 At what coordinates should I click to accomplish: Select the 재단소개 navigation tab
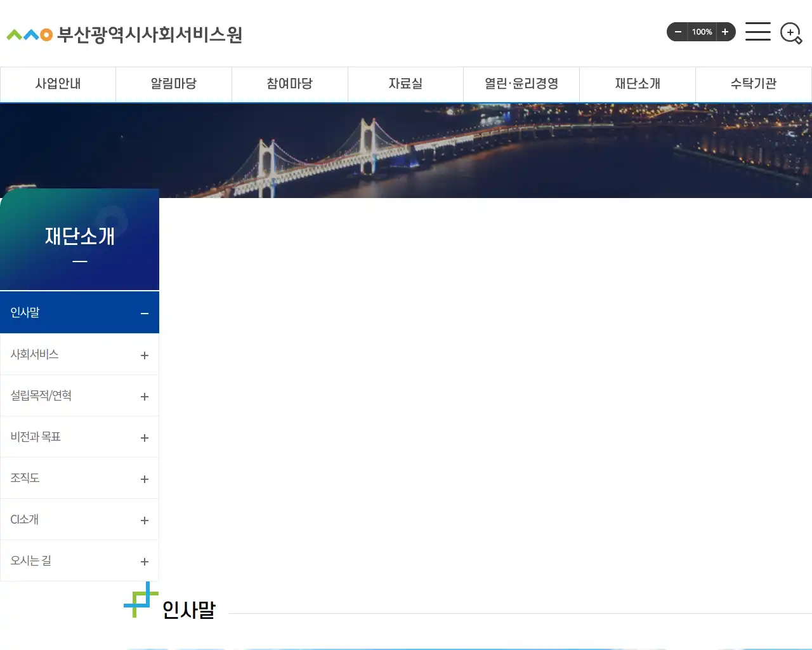coord(638,83)
